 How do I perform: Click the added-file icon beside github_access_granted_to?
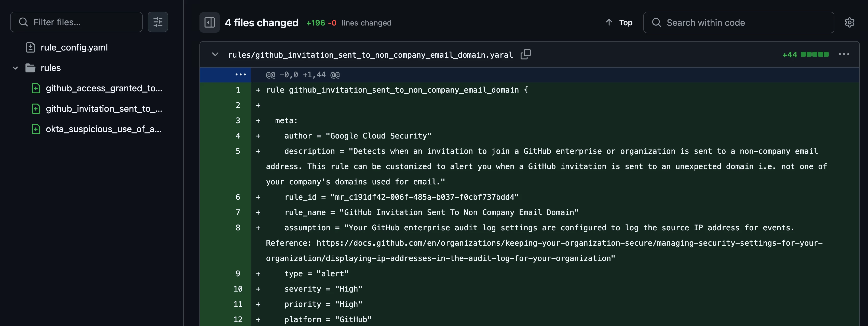36,89
